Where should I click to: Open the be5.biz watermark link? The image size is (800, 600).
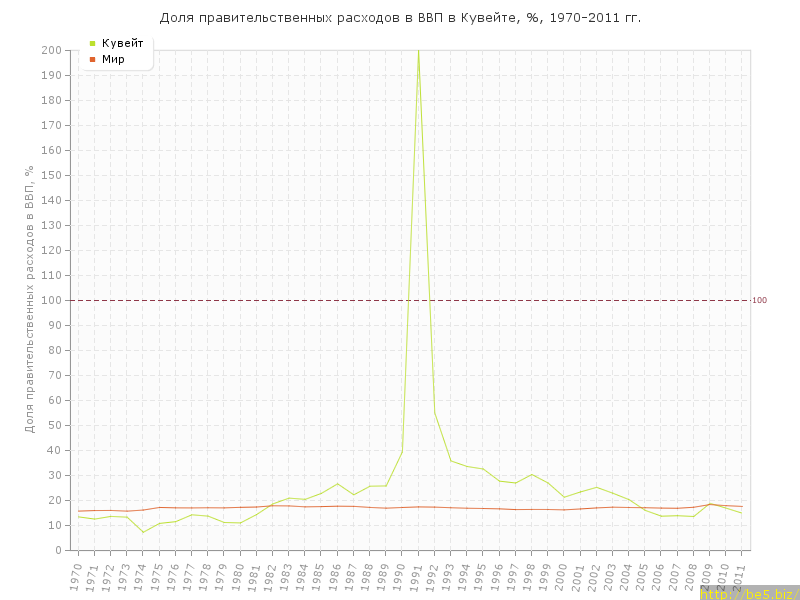750,594
